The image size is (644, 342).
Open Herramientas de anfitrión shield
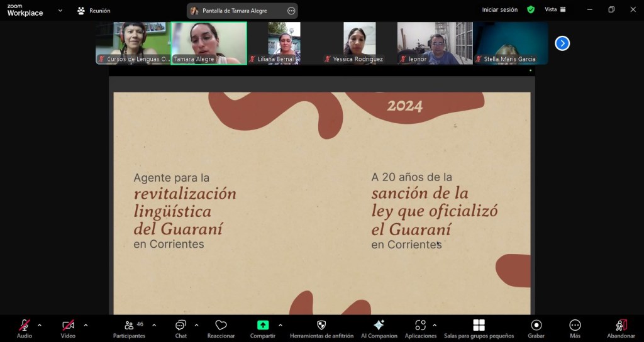321,326
